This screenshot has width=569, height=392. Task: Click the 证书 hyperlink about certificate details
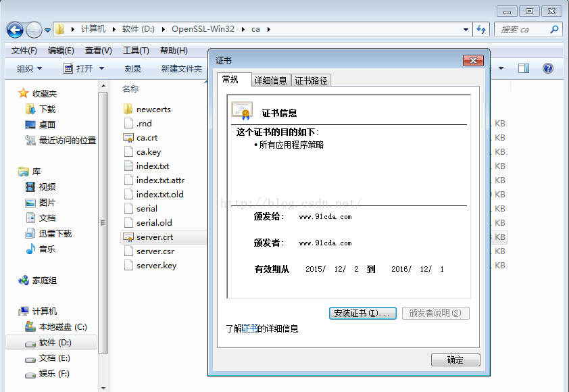[x=249, y=328]
